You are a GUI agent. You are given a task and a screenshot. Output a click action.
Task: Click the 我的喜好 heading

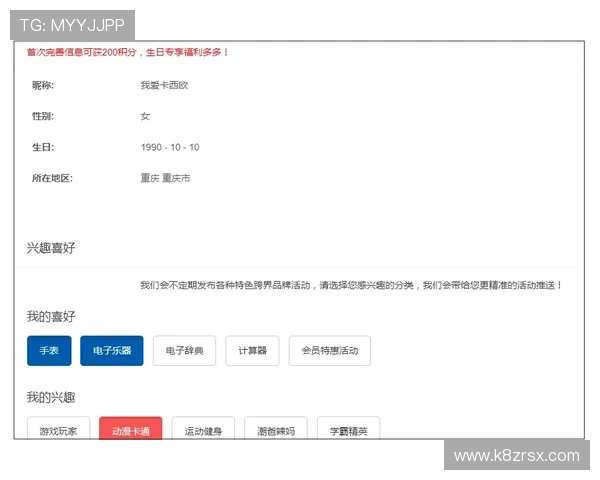tap(51, 317)
